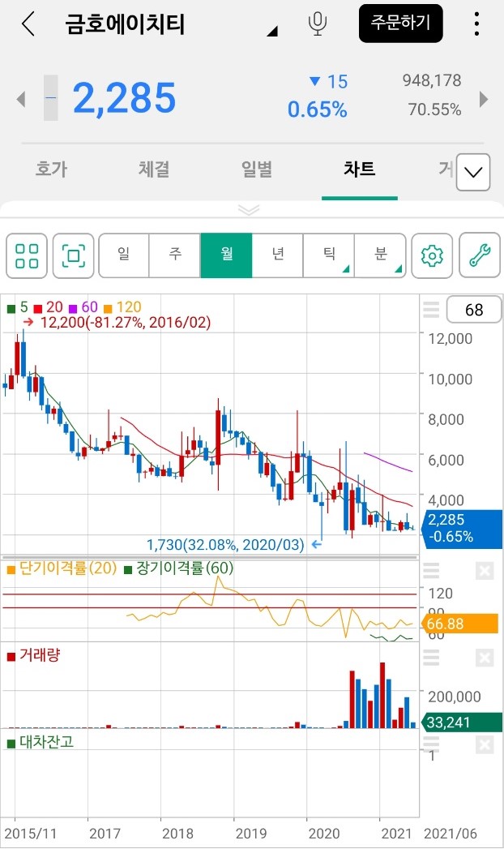Tap the fullscreen chart icon
The height and width of the screenshot is (849, 504).
[x=74, y=255]
